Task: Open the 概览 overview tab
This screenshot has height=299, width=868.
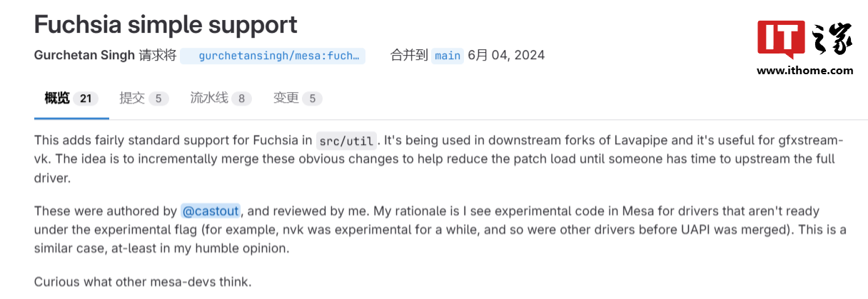Action: [x=57, y=98]
